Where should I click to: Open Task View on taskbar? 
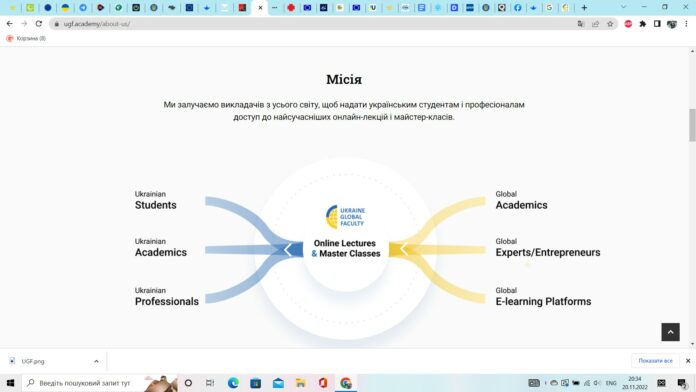click(x=210, y=383)
